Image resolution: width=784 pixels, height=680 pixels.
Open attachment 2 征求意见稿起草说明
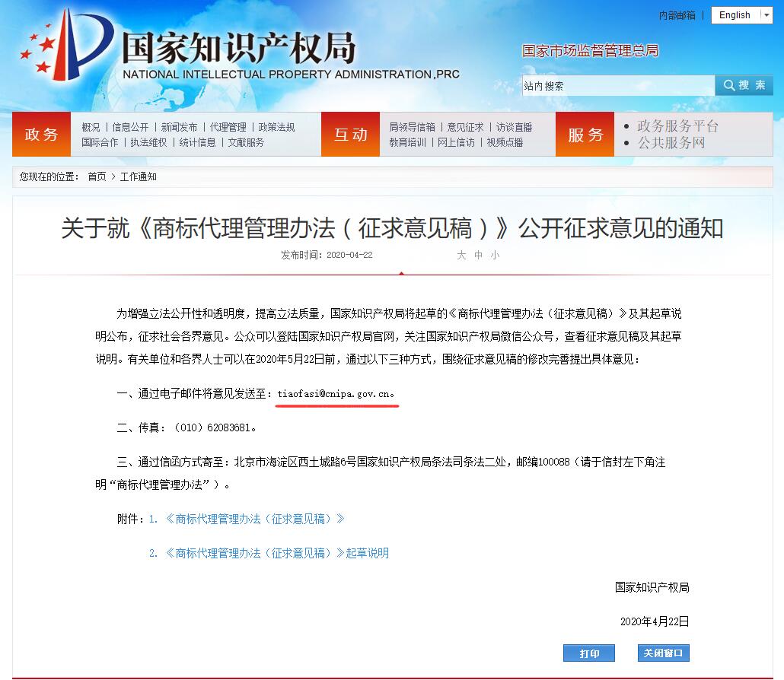[x=269, y=553]
